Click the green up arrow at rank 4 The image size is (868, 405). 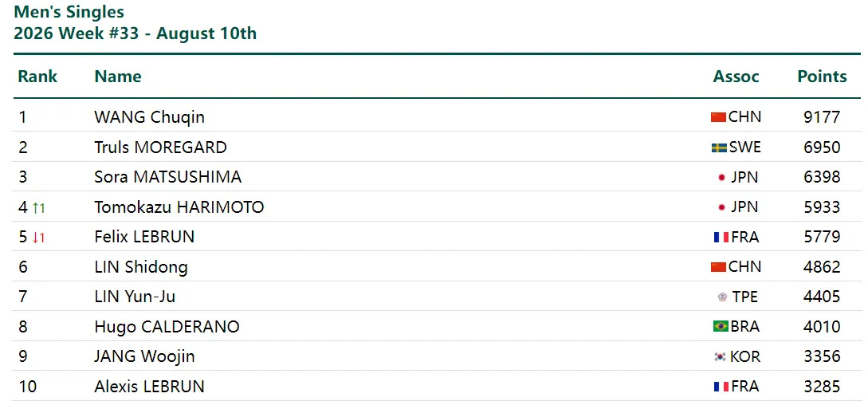point(35,208)
